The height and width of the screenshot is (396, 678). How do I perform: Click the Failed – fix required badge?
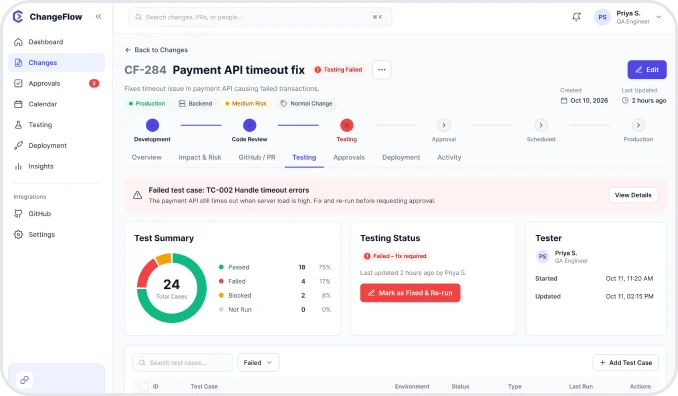click(x=395, y=256)
